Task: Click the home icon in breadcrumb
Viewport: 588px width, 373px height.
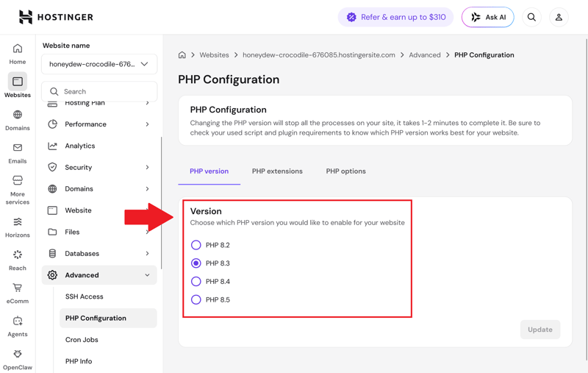Action: (182, 54)
